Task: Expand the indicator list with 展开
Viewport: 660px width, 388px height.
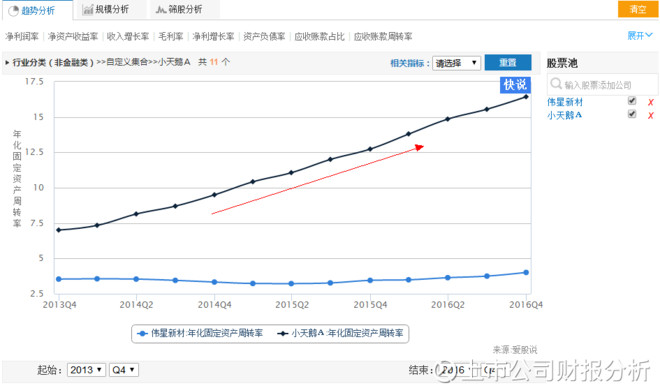Action: click(639, 36)
